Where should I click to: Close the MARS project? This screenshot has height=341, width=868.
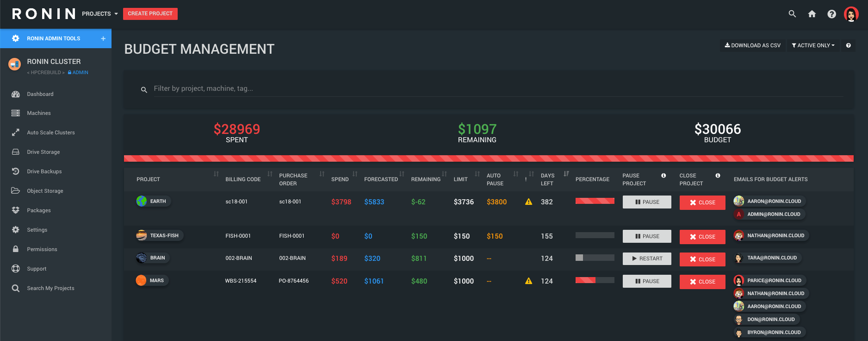pyautogui.click(x=702, y=282)
